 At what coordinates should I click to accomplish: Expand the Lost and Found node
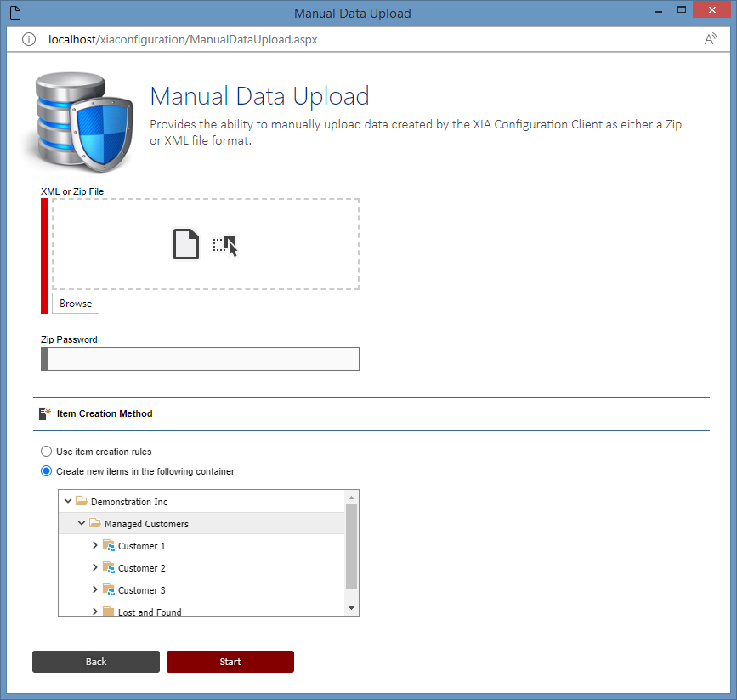[x=95, y=611]
